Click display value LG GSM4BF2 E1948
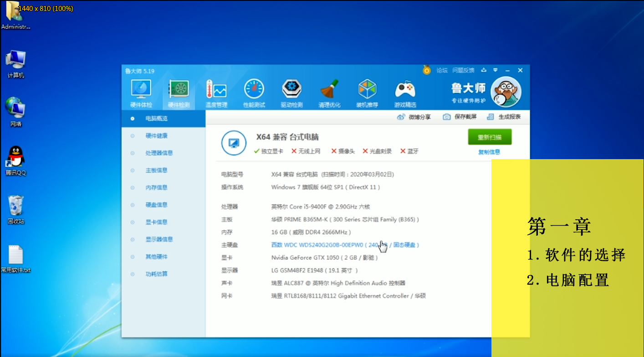 315,271
